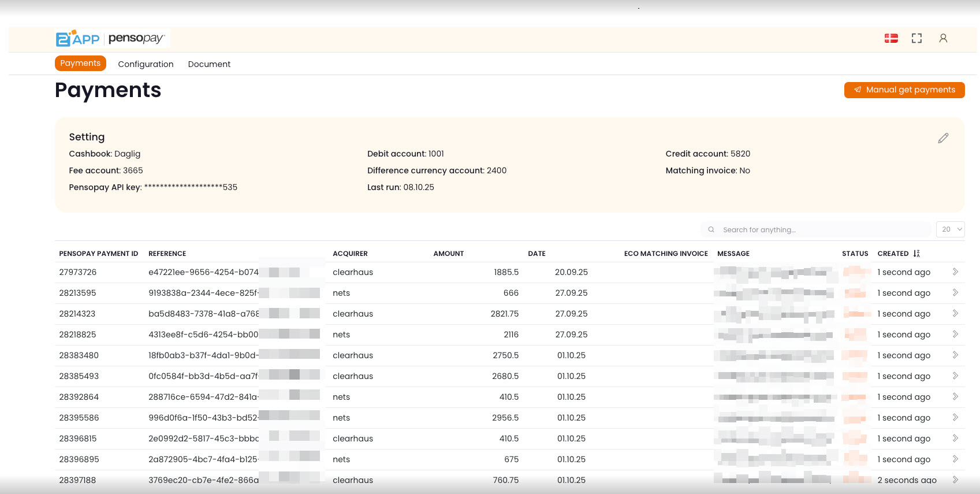980x494 pixels.
Task: Open details arrow for payment 28396815
Action: tap(955, 439)
